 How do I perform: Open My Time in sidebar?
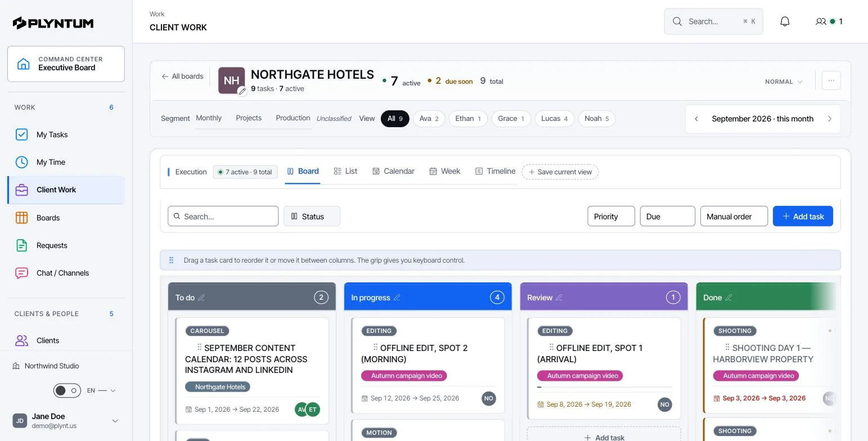coord(66,162)
